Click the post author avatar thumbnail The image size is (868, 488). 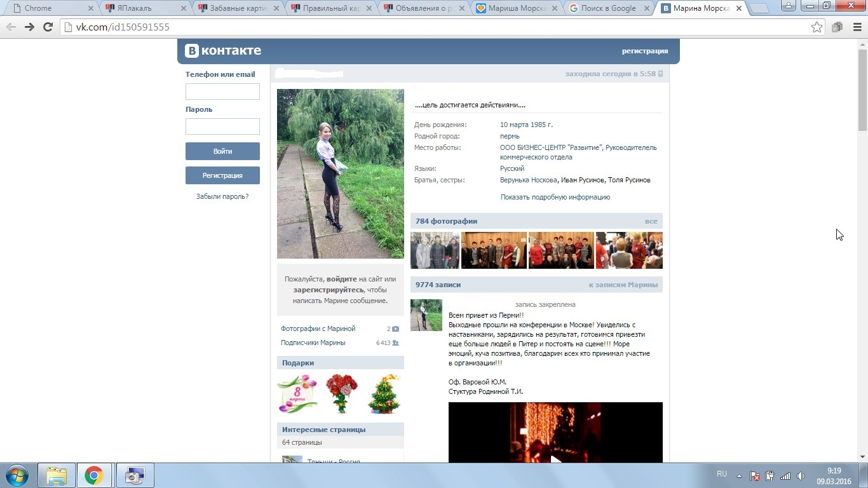pyautogui.click(x=426, y=315)
